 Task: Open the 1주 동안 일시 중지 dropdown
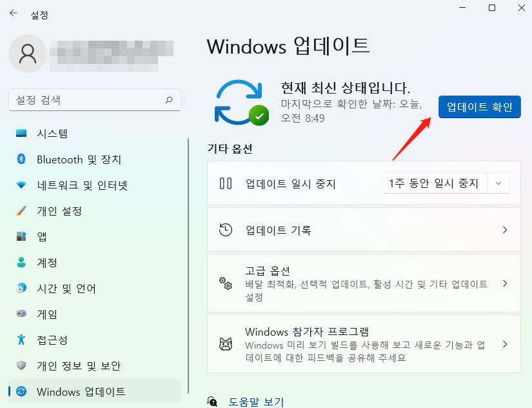pyautogui.click(x=446, y=183)
